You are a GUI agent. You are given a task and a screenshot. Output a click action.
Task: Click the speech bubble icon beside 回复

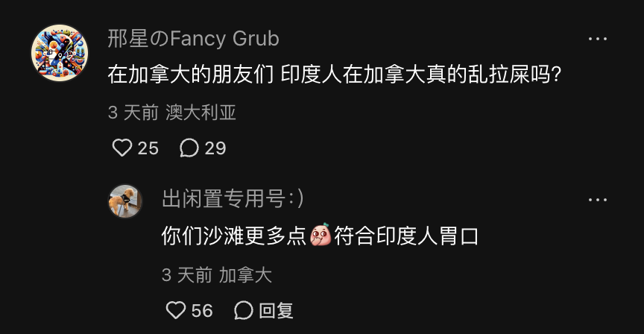coord(243,310)
